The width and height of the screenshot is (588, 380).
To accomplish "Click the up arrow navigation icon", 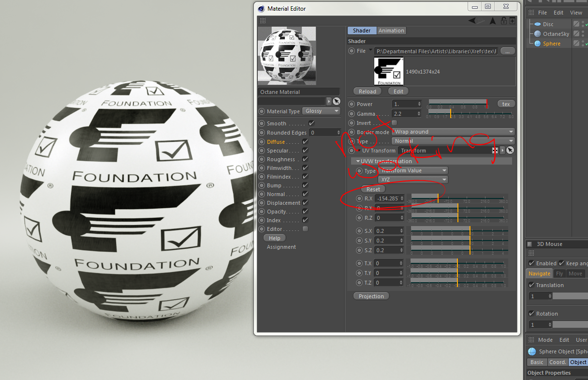I will [493, 20].
